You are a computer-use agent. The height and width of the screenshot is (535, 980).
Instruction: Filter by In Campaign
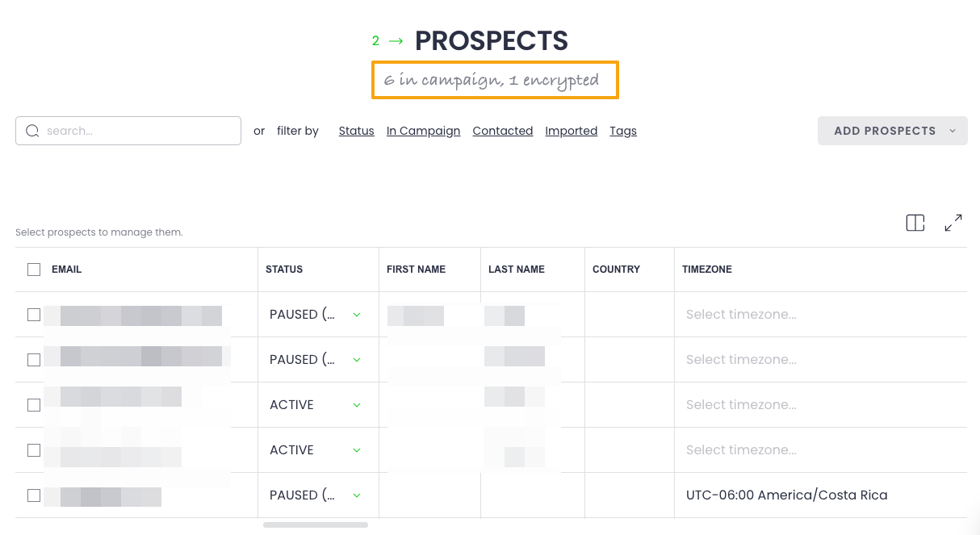pyautogui.click(x=423, y=131)
